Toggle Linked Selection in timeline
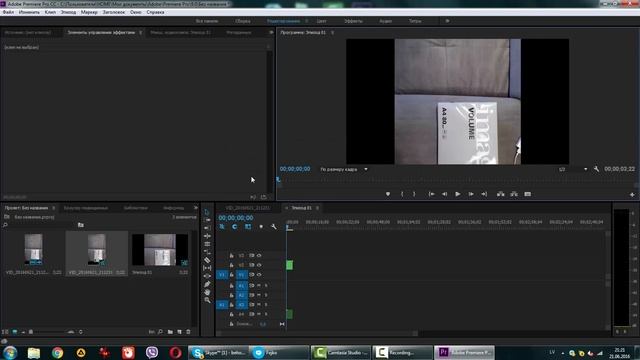 click(248, 227)
